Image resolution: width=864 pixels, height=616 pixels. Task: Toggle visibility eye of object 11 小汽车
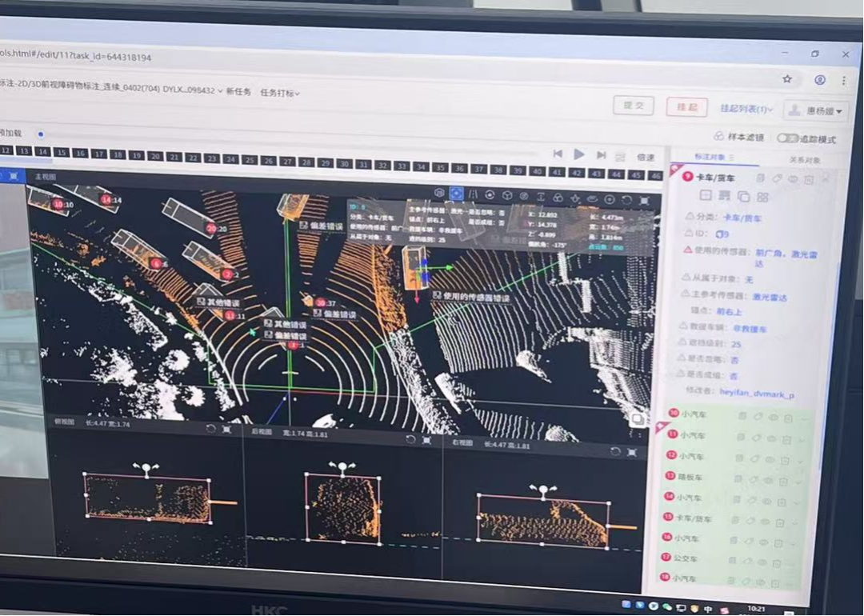pyautogui.click(x=771, y=438)
